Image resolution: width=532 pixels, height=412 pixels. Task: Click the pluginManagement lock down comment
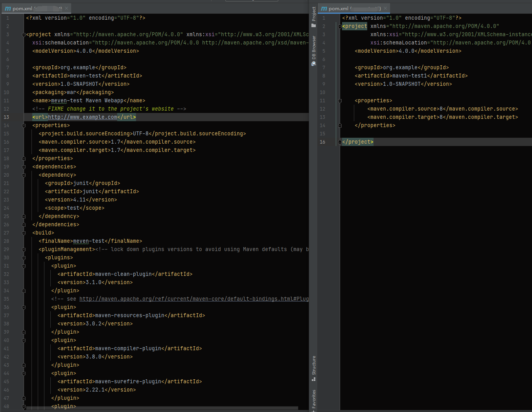(x=202, y=249)
